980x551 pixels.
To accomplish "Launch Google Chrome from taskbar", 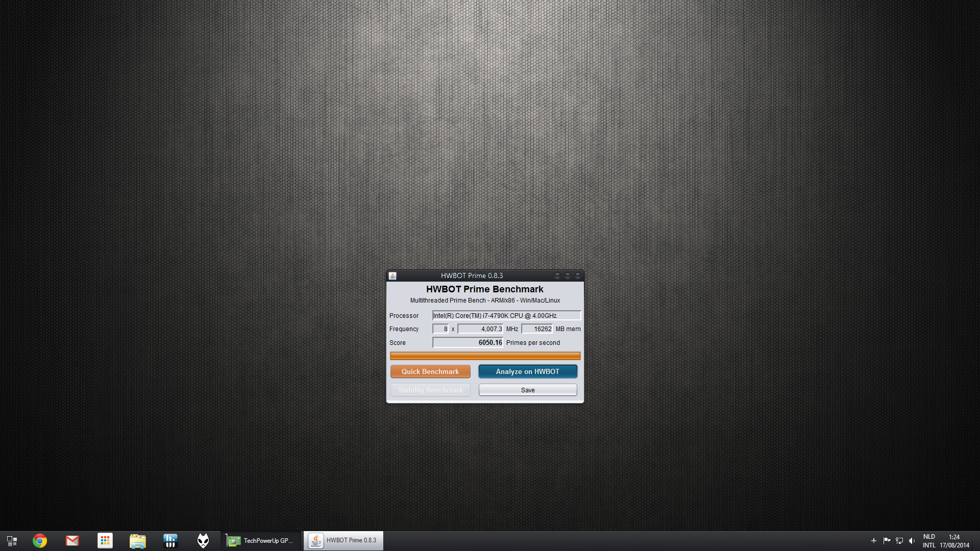I will click(x=40, y=541).
